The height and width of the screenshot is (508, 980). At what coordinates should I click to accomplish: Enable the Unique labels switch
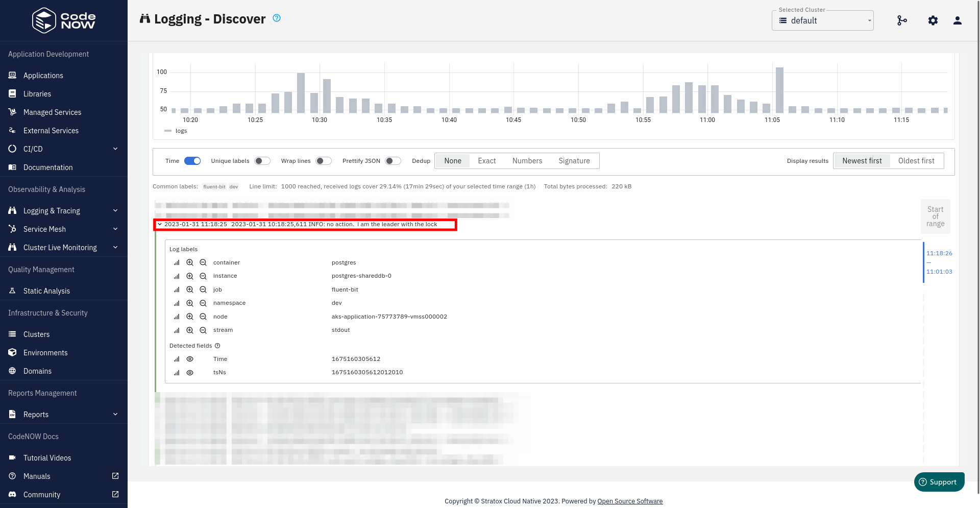[262, 161]
